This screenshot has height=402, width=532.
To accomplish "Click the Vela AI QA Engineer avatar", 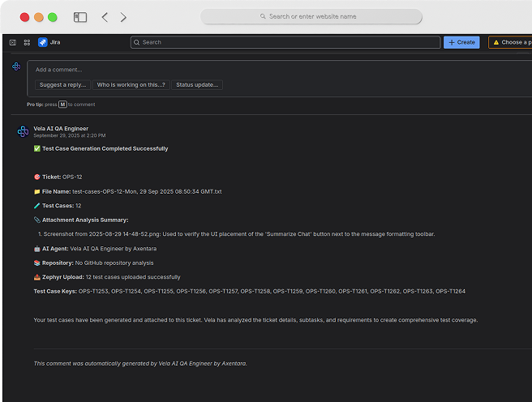I will [x=23, y=131].
